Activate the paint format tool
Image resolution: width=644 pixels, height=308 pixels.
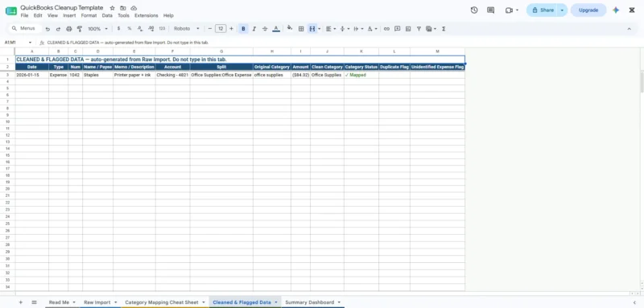(x=80, y=29)
